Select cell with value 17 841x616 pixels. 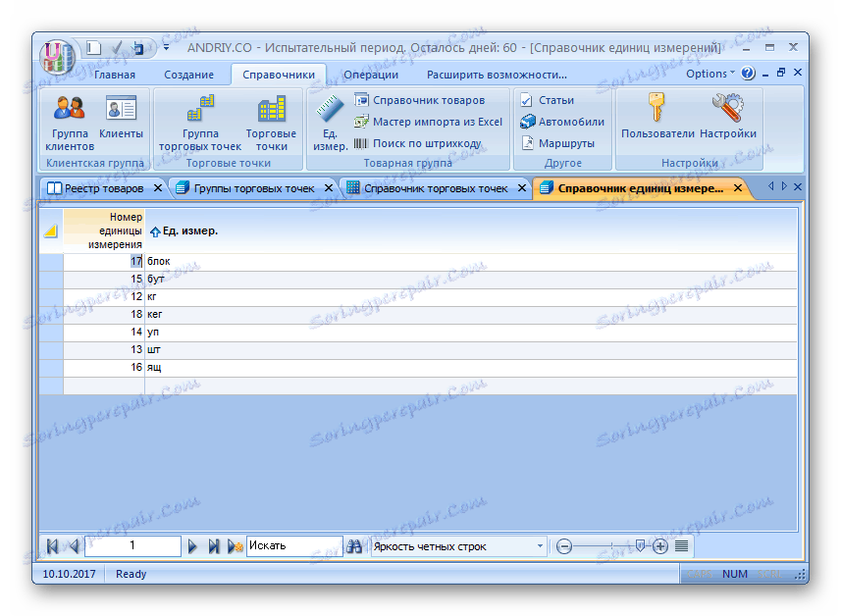104,262
